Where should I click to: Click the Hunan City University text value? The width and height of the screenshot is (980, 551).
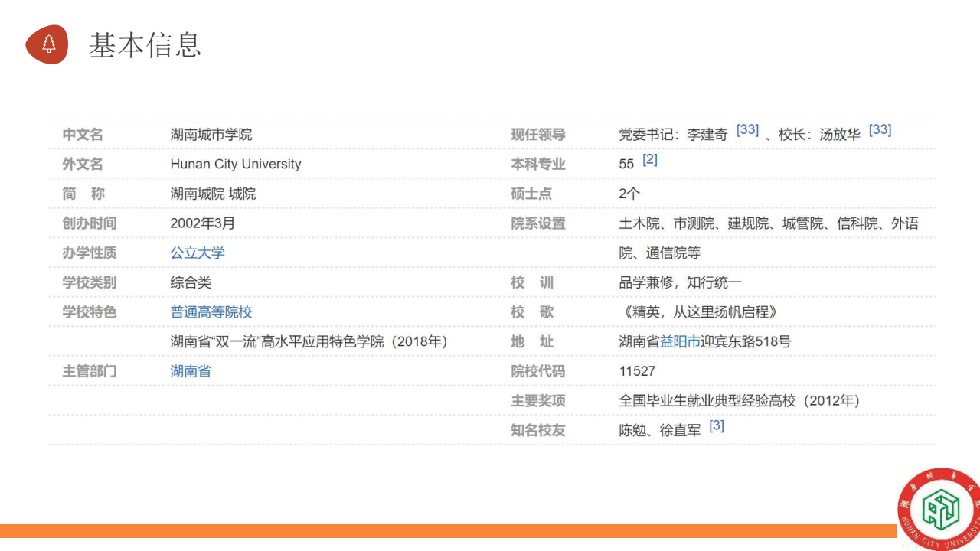235,165
